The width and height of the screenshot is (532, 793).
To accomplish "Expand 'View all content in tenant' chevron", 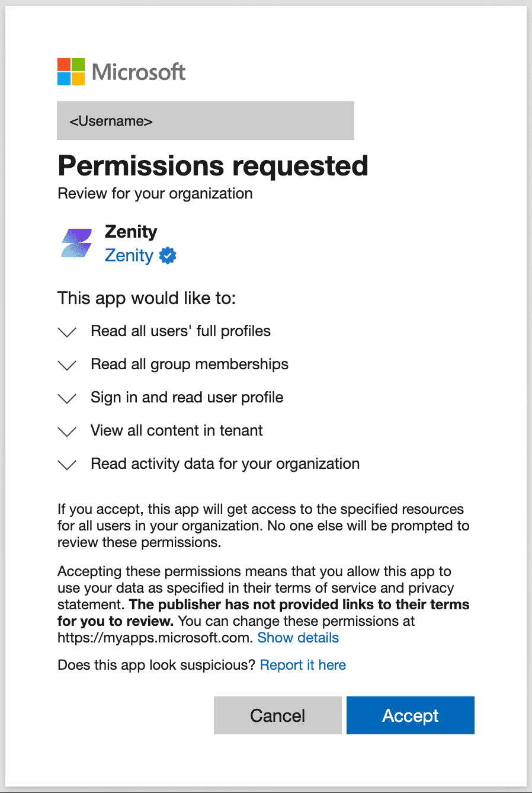I will (68, 431).
